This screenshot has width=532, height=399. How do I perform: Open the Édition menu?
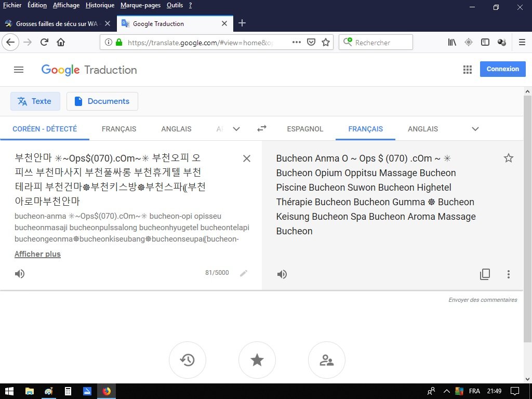tap(37, 5)
